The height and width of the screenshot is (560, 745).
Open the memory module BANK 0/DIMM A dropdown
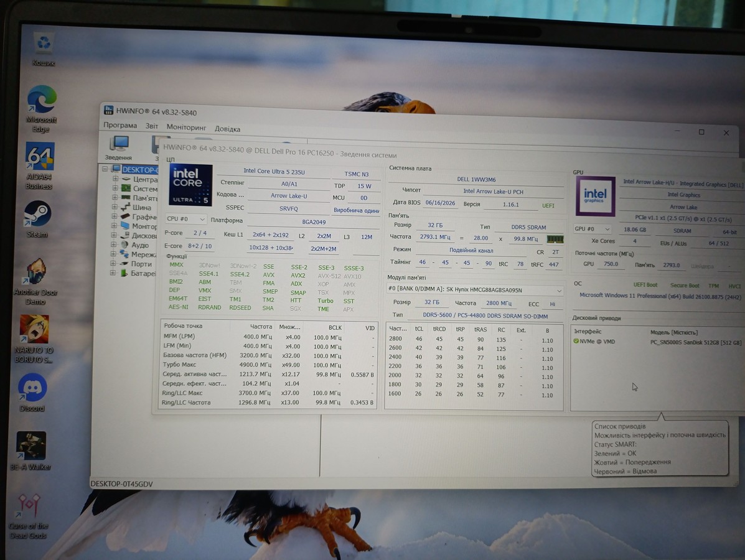pyautogui.click(x=475, y=289)
